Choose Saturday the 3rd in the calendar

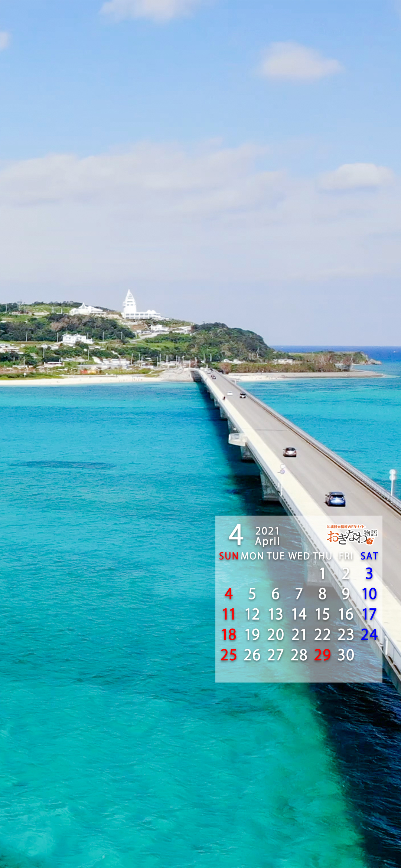point(369,573)
